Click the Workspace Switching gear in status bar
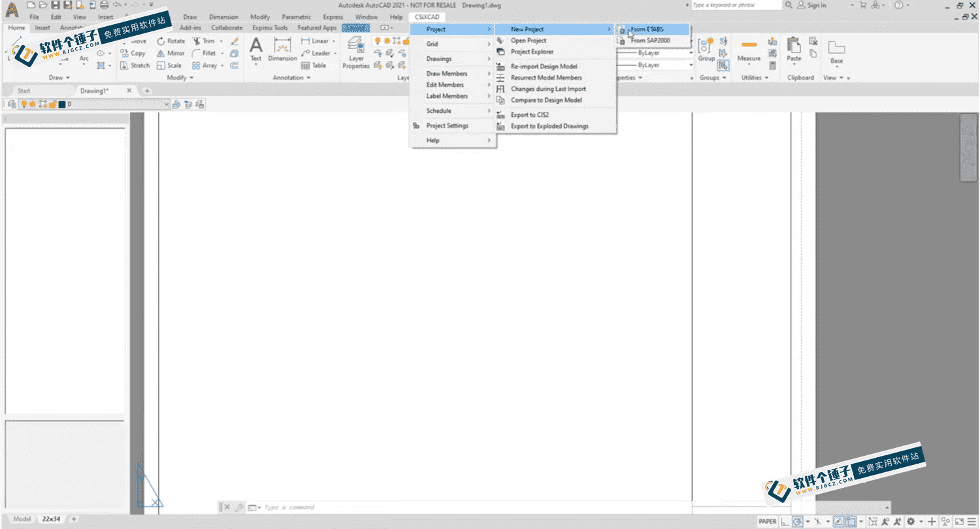Viewport: 980px width, 529px height. coord(910,522)
